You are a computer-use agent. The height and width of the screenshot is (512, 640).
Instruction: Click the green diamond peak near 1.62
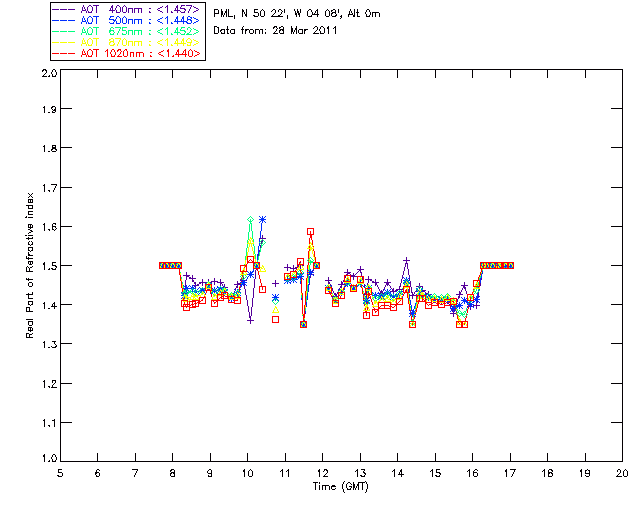pos(250,220)
